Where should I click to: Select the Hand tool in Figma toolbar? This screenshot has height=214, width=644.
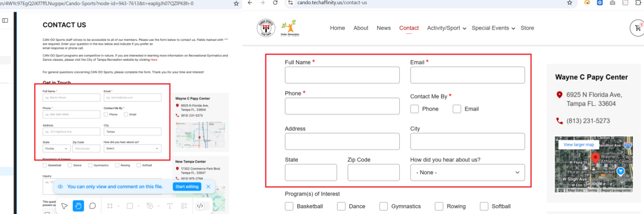pyautogui.click(x=78, y=206)
